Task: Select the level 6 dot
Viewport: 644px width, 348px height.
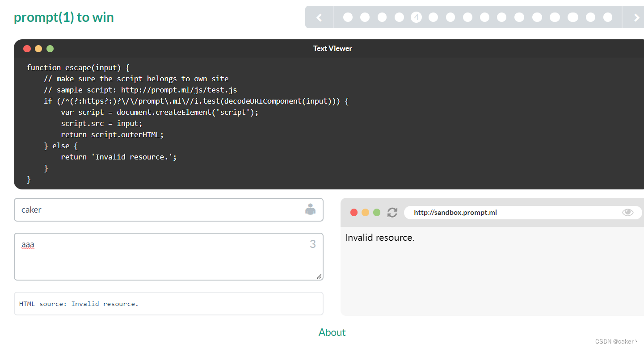Action: click(x=450, y=17)
